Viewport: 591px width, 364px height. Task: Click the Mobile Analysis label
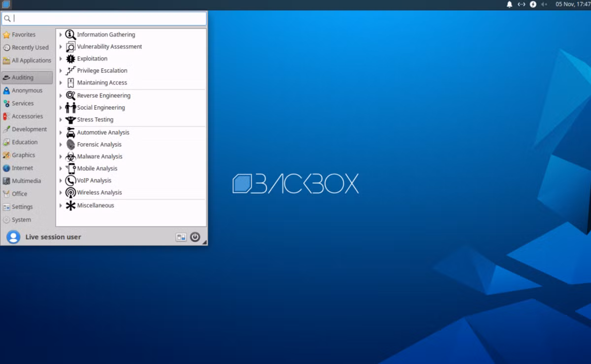[x=98, y=169]
